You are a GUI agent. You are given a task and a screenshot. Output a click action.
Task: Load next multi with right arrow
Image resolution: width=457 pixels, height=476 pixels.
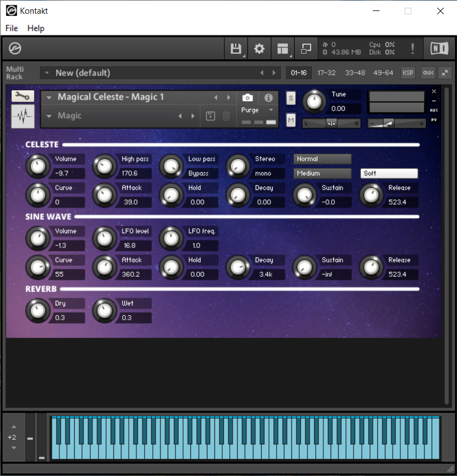[x=274, y=73]
